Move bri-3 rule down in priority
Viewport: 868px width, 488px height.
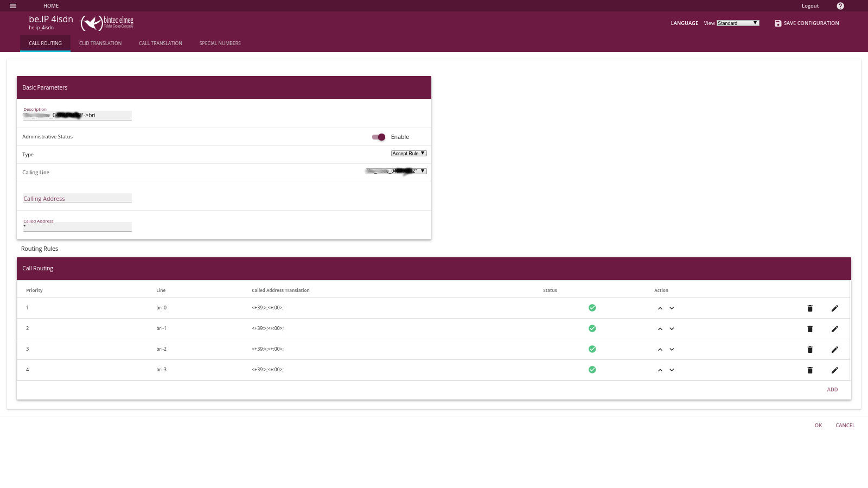(x=672, y=370)
